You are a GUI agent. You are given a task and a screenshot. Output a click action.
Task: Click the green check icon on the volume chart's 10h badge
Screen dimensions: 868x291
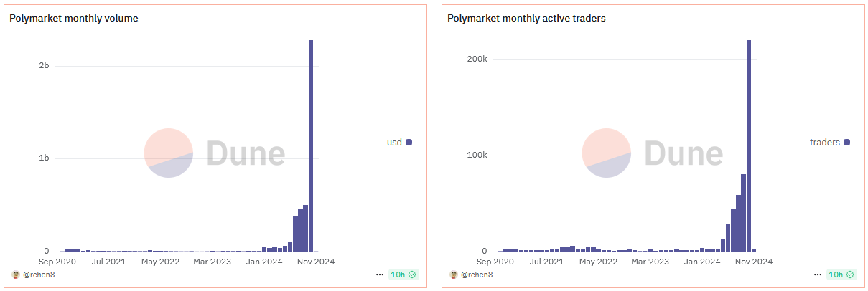coord(412,275)
